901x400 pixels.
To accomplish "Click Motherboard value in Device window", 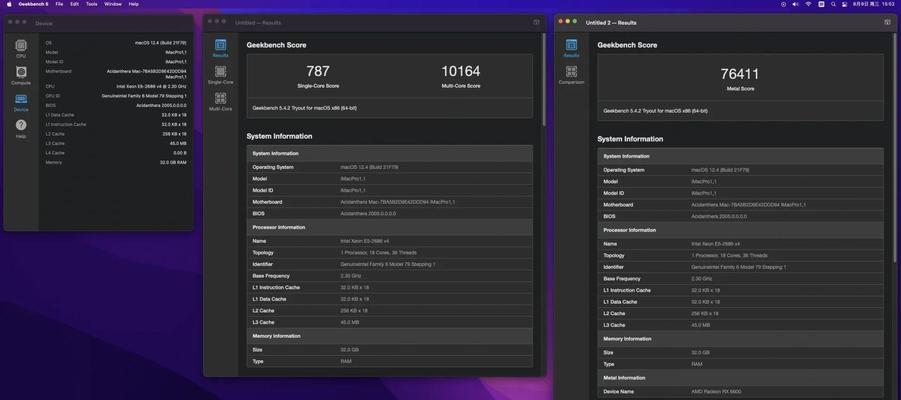I will click(147, 74).
